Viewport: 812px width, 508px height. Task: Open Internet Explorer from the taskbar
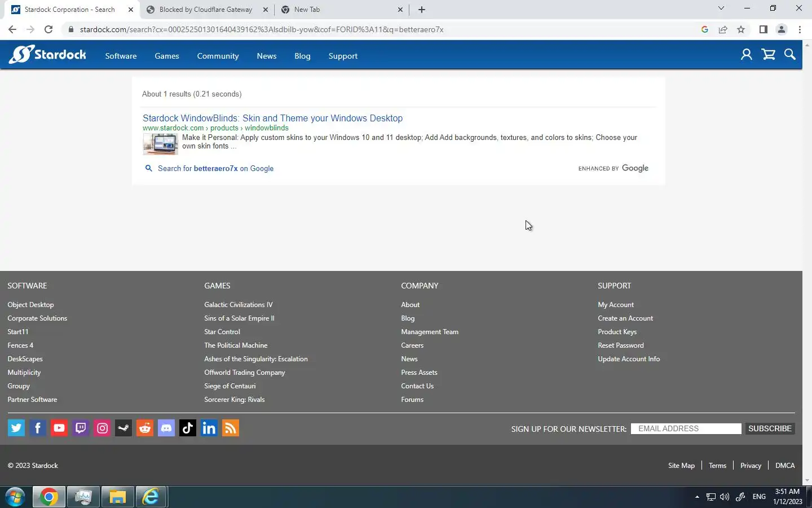click(x=151, y=497)
